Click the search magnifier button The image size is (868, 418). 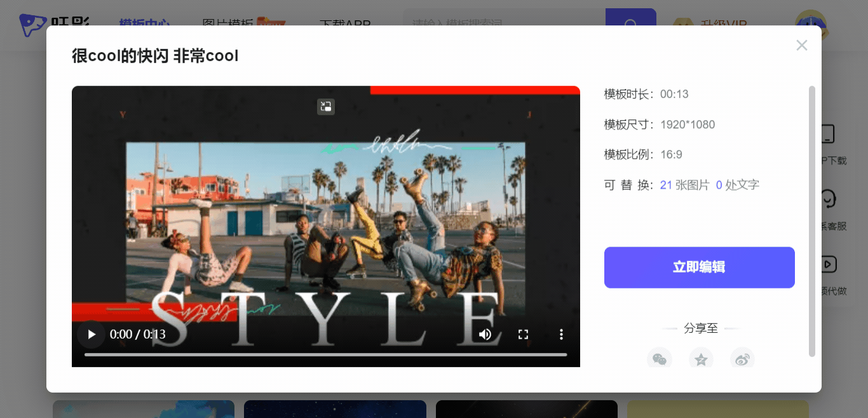[631, 25]
